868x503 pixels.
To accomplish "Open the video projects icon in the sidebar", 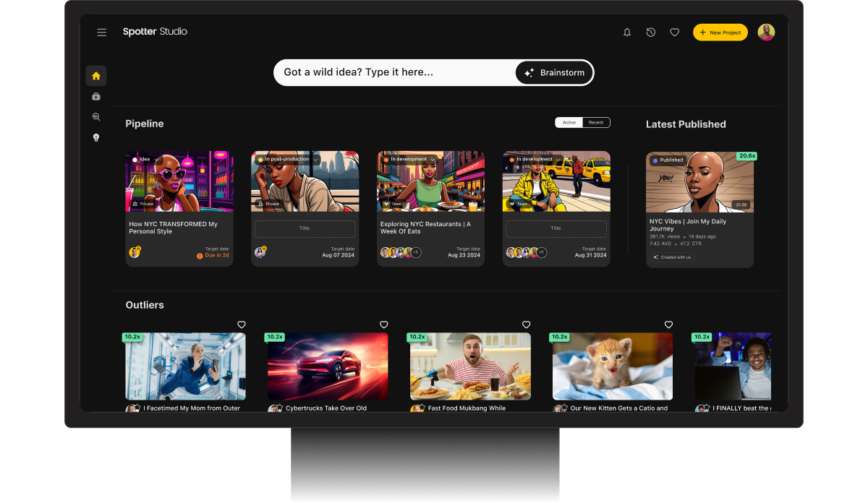I will tap(96, 96).
